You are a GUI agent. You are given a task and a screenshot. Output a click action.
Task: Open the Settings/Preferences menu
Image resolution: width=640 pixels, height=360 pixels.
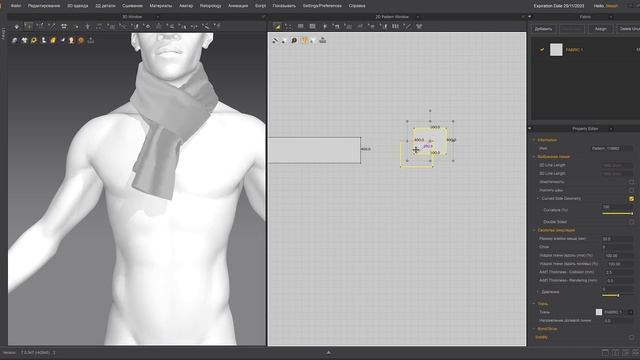[x=322, y=6]
